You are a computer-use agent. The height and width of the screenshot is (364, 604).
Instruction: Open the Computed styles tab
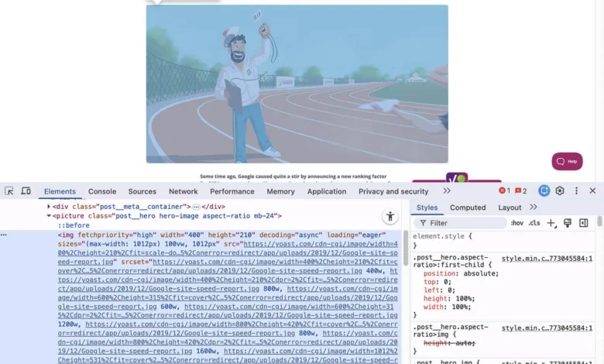(468, 208)
